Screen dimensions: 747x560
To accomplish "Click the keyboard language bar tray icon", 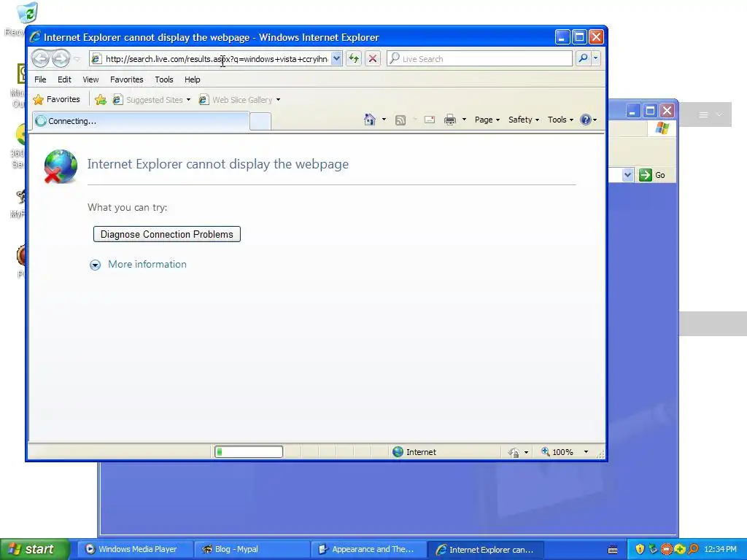I will click(613, 550).
